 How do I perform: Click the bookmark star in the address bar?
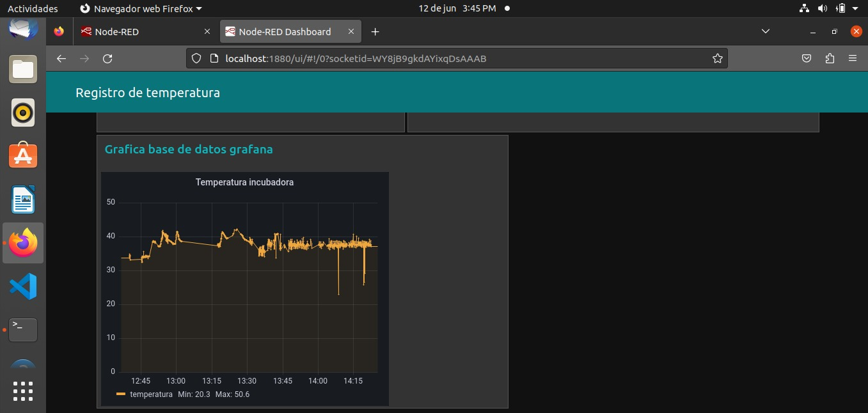tap(717, 58)
